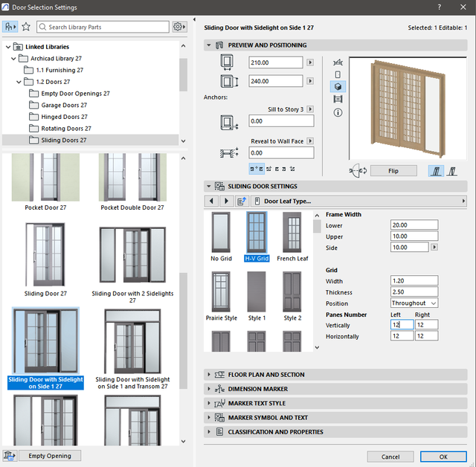Select the Hinged Doors 27 folder
The image size is (476, 467).
(64, 117)
